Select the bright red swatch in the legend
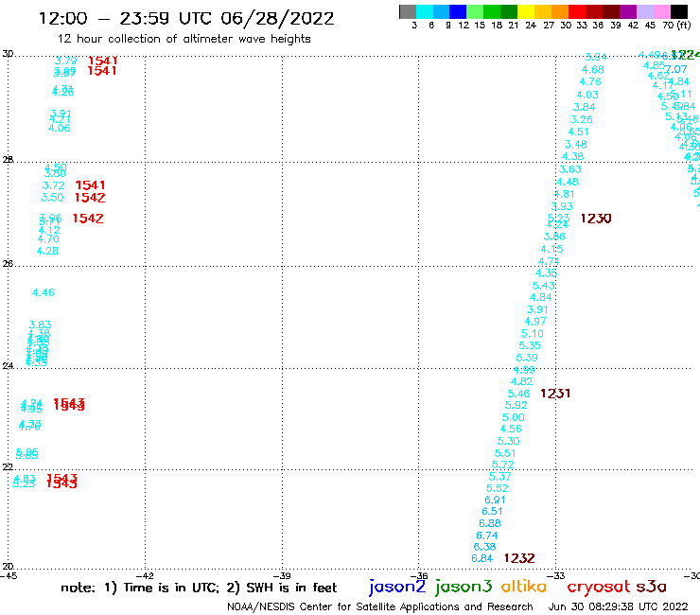This screenshot has height=615, width=700. (577, 11)
